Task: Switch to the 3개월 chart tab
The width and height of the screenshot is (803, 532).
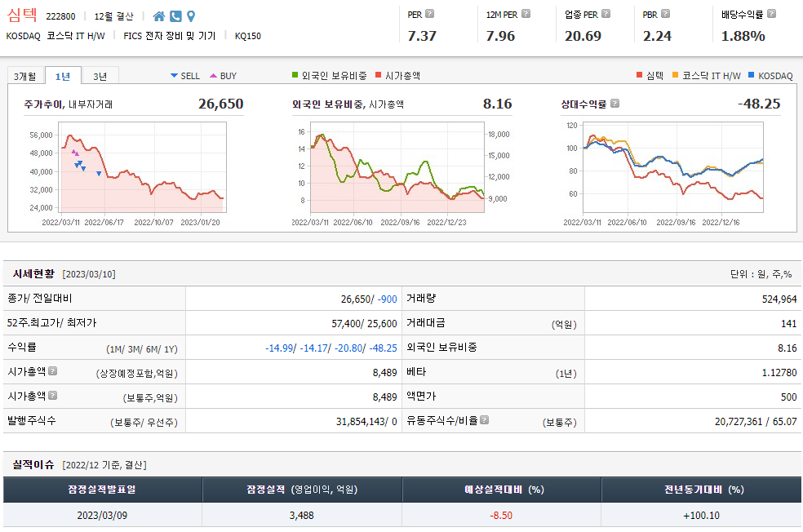Action: (x=24, y=73)
